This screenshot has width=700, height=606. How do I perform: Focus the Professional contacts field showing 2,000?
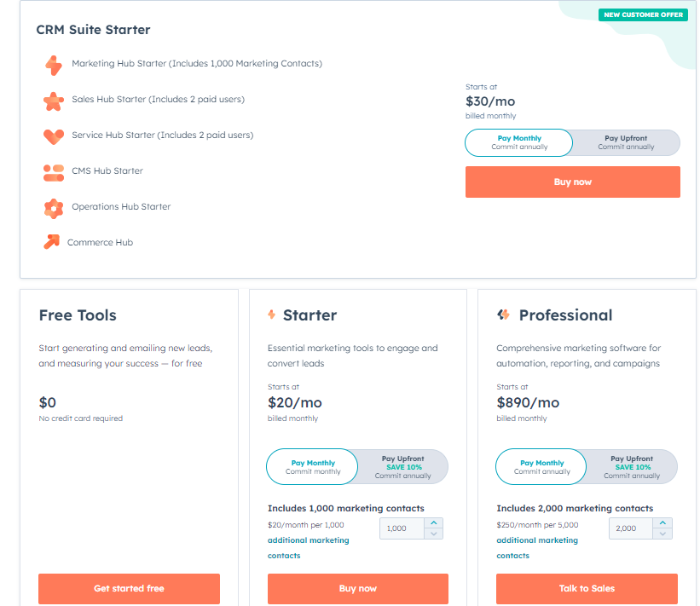pyautogui.click(x=631, y=528)
